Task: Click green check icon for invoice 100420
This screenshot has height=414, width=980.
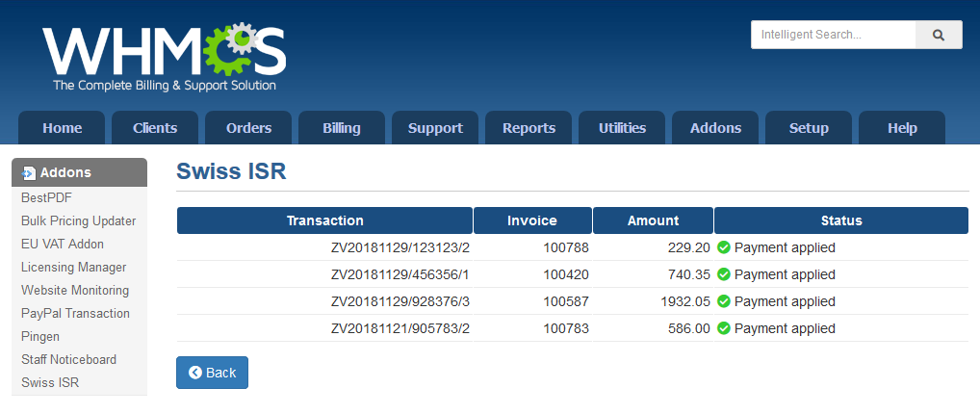Action: click(x=724, y=274)
